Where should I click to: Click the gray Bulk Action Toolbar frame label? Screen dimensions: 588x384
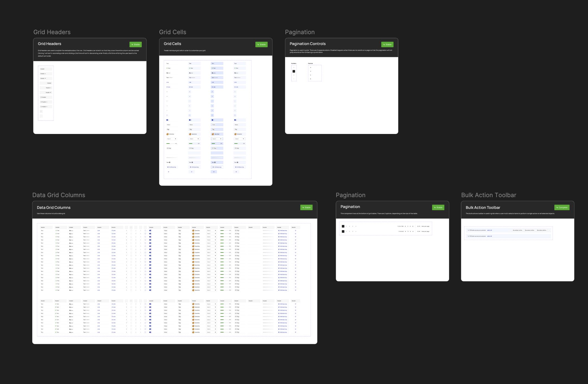point(489,195)
